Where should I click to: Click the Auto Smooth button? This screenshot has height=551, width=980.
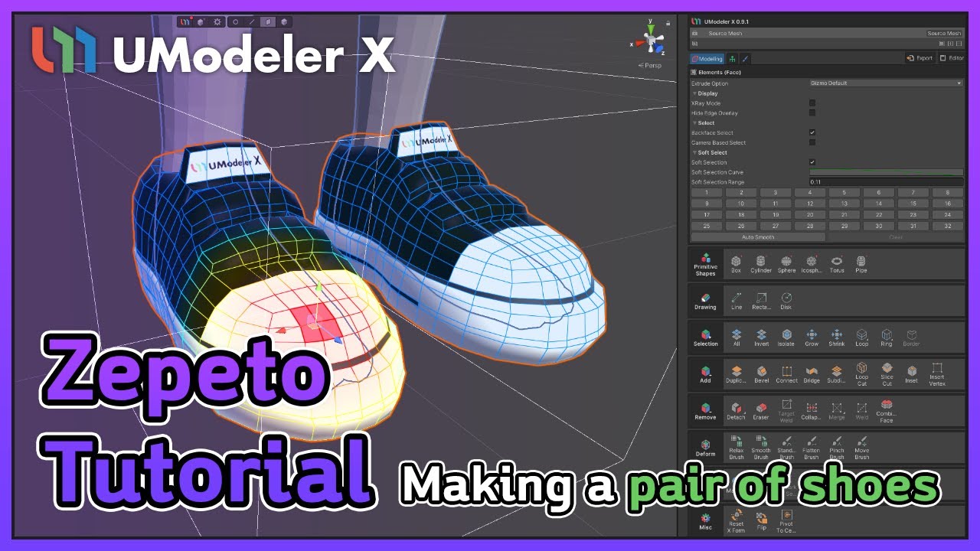tap(758, 237)
